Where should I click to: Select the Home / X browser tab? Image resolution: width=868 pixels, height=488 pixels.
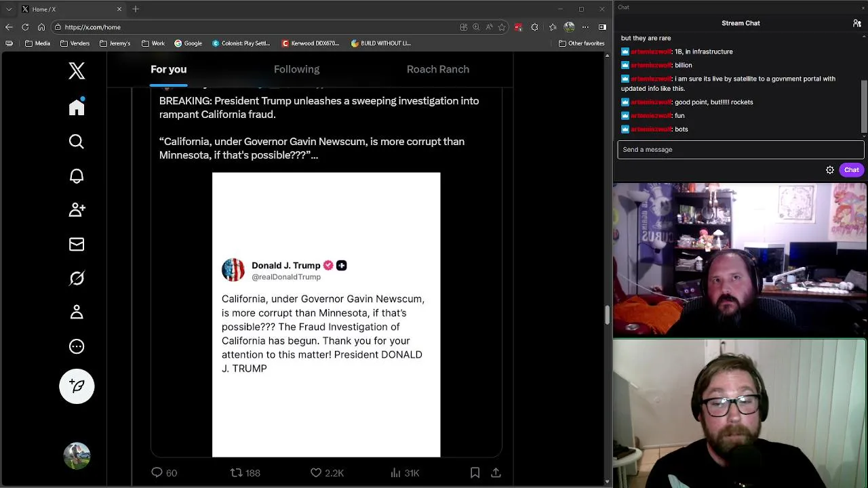(x=71, y=9)
